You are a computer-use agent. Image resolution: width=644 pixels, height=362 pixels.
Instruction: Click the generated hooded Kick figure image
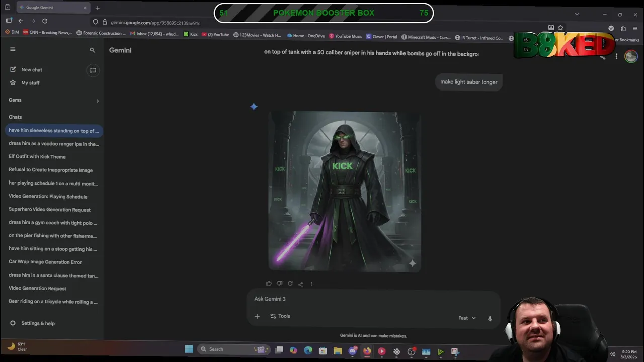pos(345,191)
